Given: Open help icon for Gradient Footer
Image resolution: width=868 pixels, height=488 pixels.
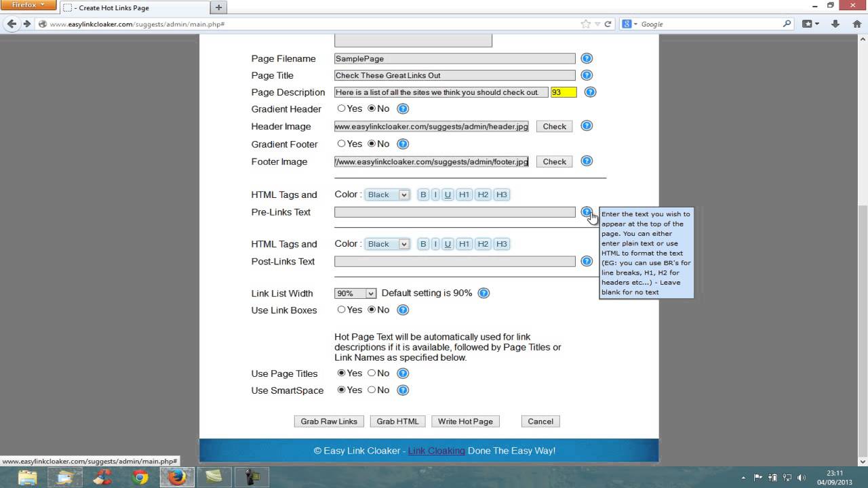Looking at the screenshot, I should [403, 144].
